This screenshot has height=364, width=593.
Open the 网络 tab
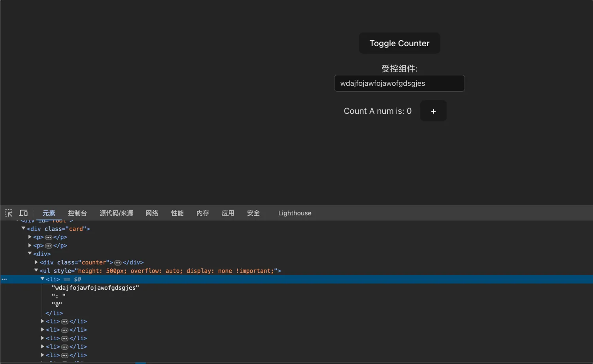[x=152, y=213]
